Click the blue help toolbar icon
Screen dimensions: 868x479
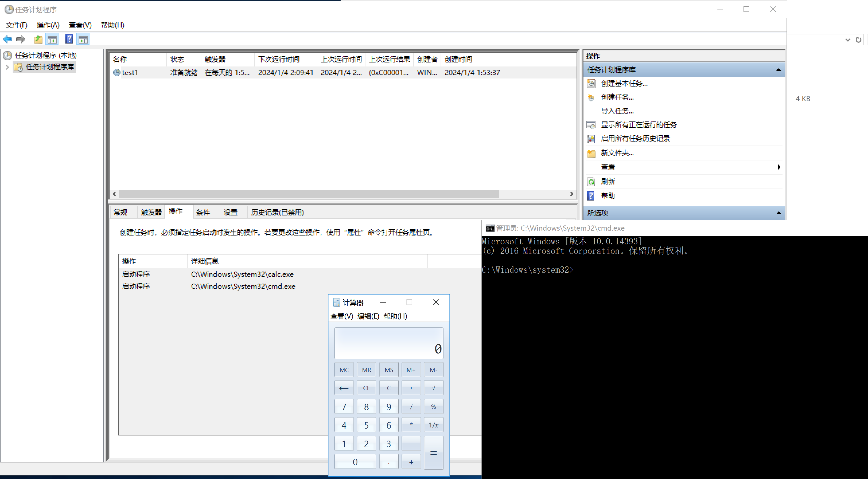[x=69, y=39]
